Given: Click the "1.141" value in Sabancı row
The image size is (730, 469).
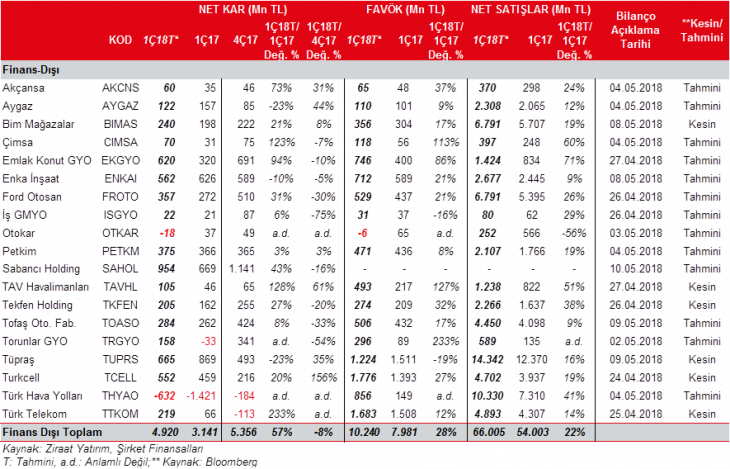Looking at the screenshot, I should tap(242, 269).
